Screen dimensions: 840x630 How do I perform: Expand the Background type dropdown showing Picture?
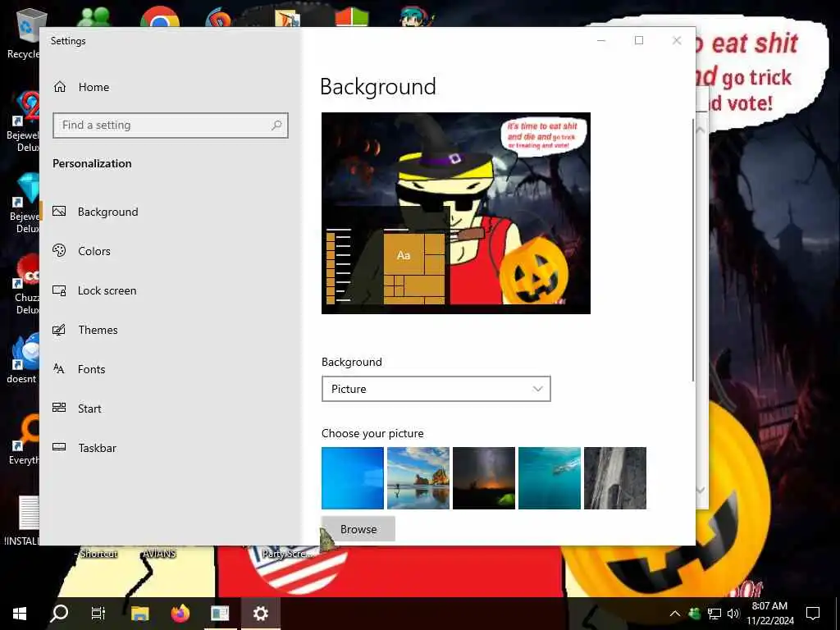(436, 389)
